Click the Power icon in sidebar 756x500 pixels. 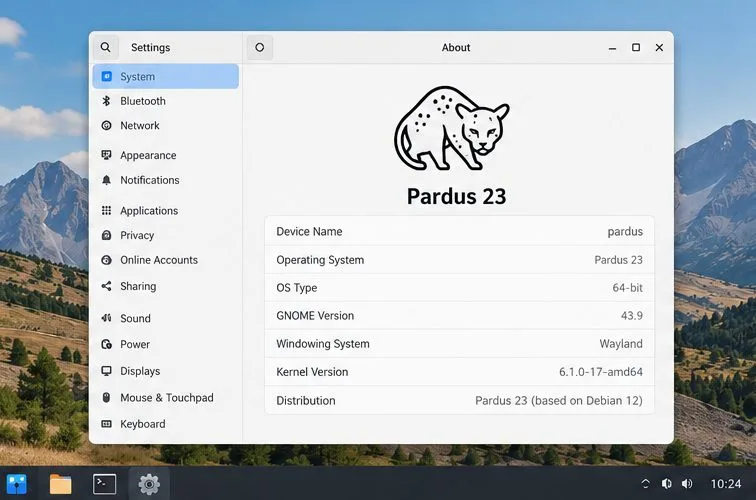pos(107,344)
